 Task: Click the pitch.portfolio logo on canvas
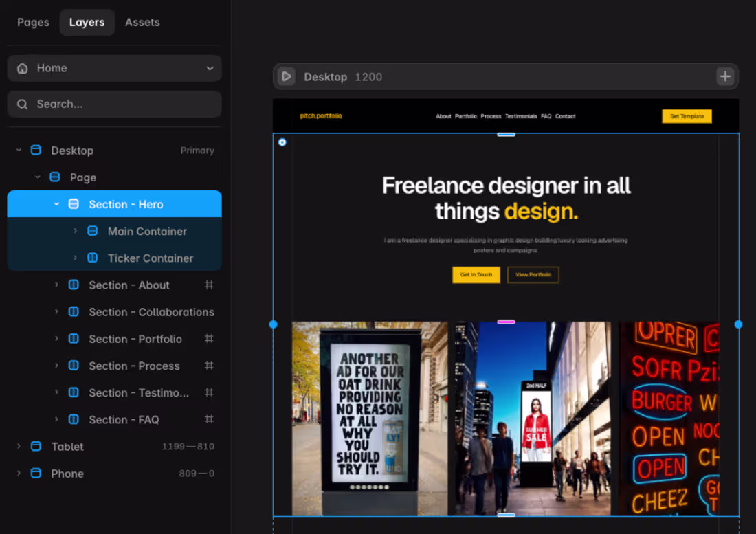(x=321, y=116)
